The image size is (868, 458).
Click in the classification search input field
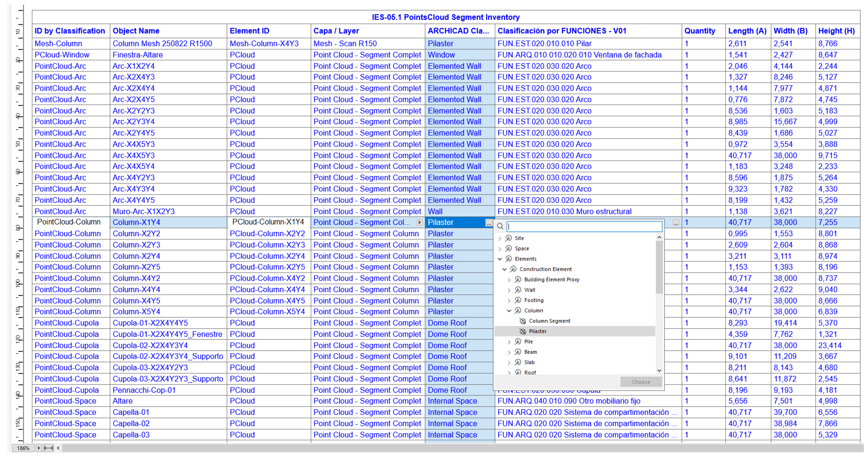click(584, 226)
